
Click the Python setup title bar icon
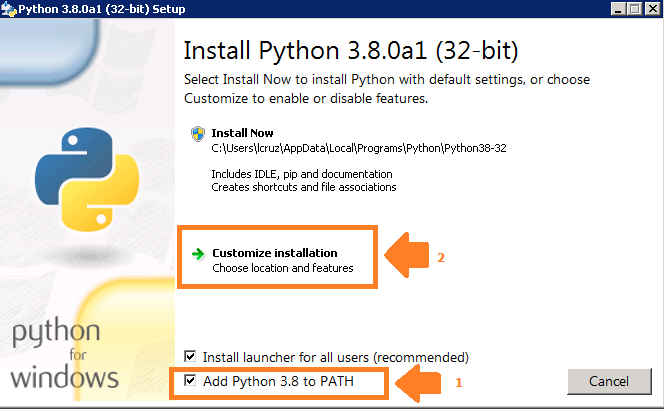pyautogui.click(x=8, y=9)
